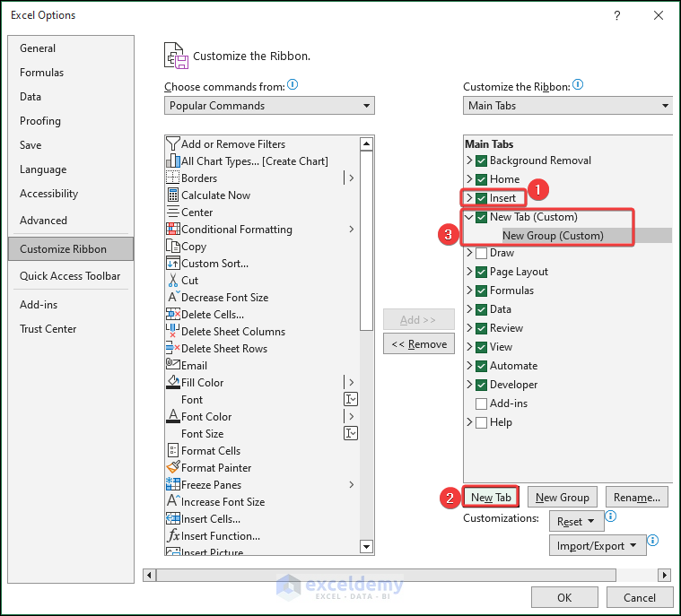Screen dimensions: 681x616
Task: Click the info icon next to Import/Export
Action: point(652,540)
